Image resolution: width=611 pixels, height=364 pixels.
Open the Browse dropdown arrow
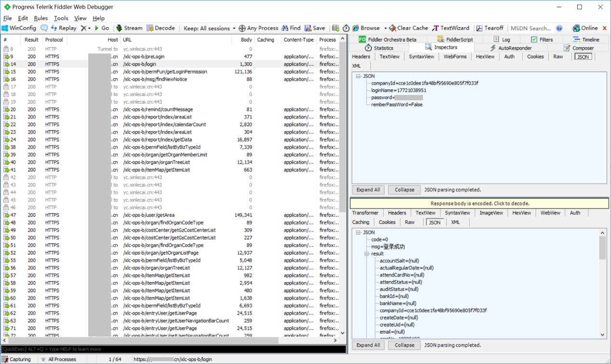click(x=384, y=28)
